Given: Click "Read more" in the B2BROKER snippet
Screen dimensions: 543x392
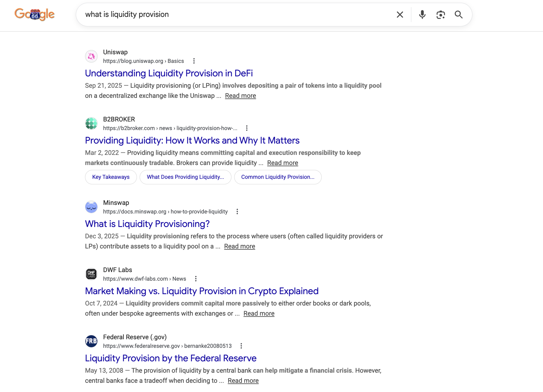Looking at the screenshot, I should point(282,163).
